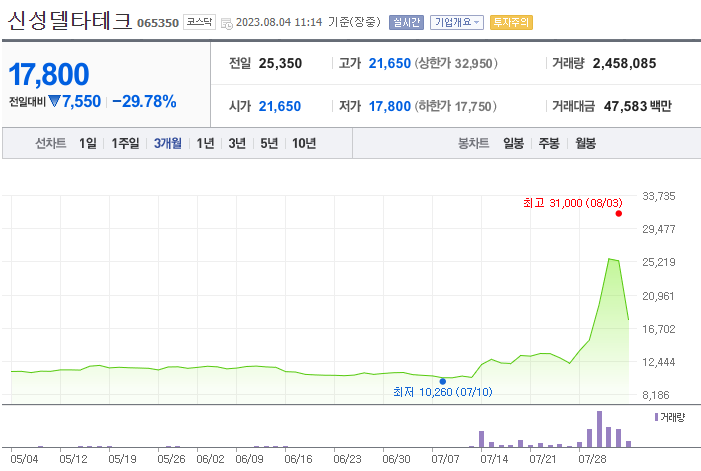The height and width of the screenshot is (471, 701).
Task: Click the 07/28 date axis label
Action: click(592, 459)
